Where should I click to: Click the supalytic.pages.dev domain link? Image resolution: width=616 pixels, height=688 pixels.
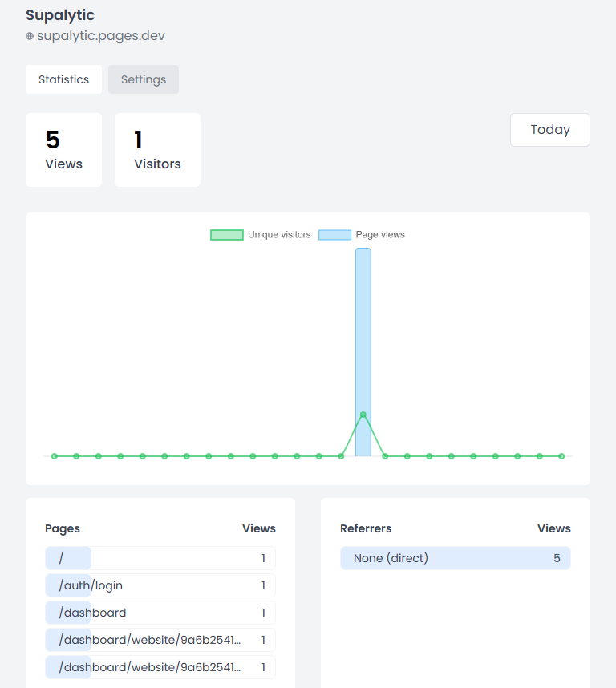pyautogui.click(x=101, y=36)
